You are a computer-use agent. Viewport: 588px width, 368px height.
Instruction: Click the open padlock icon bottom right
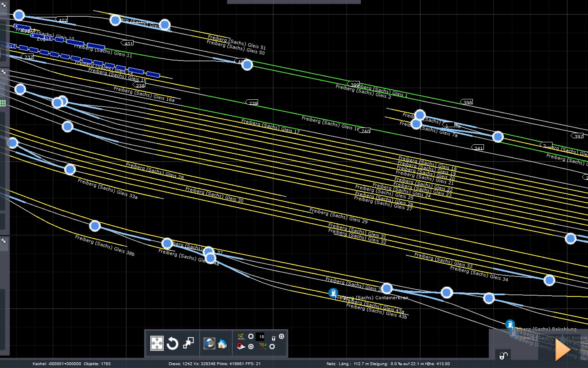point(503,356)
